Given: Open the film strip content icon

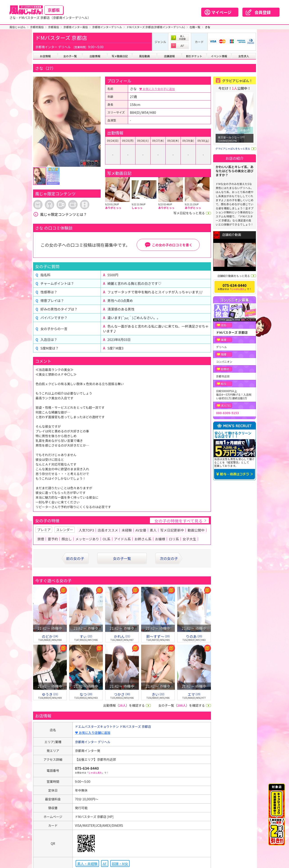Looking at the screenshot, I should (85, 204).
